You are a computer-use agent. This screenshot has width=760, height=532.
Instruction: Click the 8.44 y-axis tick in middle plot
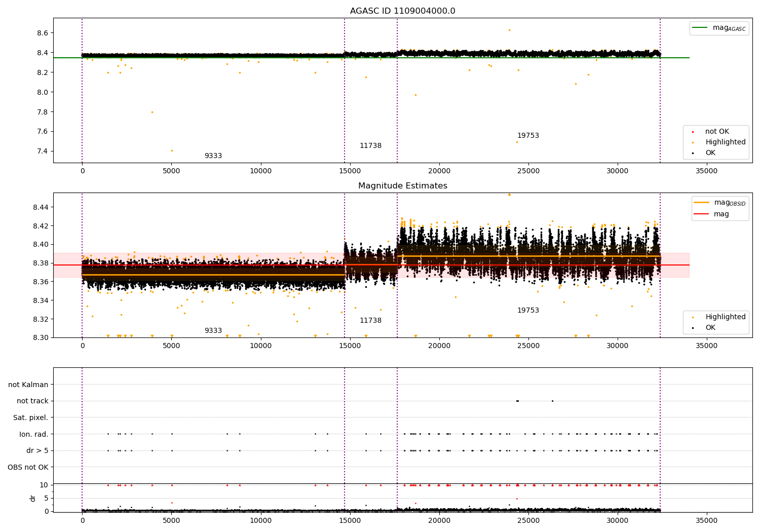click(40, 207)
